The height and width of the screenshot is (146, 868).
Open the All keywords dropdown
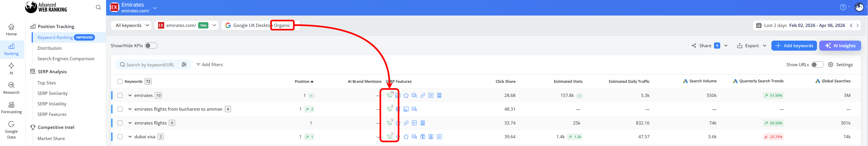pos(131,25)
